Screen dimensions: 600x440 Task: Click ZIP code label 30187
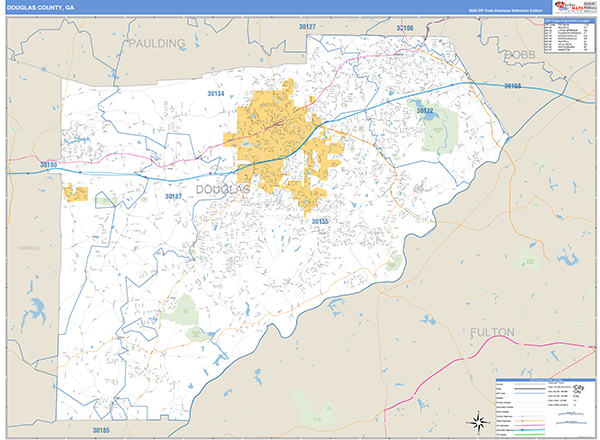[174, 197]
